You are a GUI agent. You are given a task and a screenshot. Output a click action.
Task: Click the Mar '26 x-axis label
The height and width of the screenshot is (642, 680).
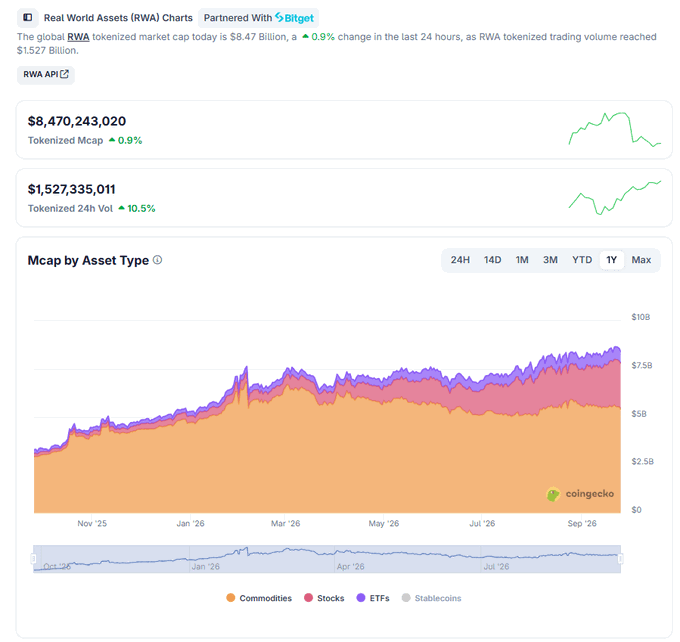285,524
